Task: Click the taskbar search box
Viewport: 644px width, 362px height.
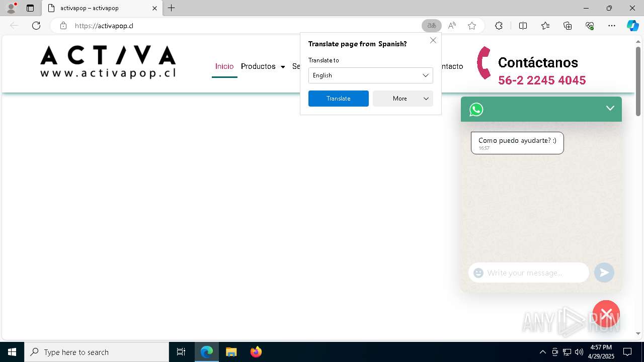Action: point(97,352)
